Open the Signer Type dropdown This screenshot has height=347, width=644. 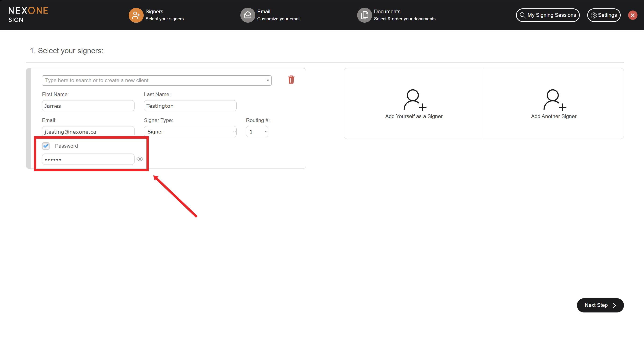coord(190,132)
